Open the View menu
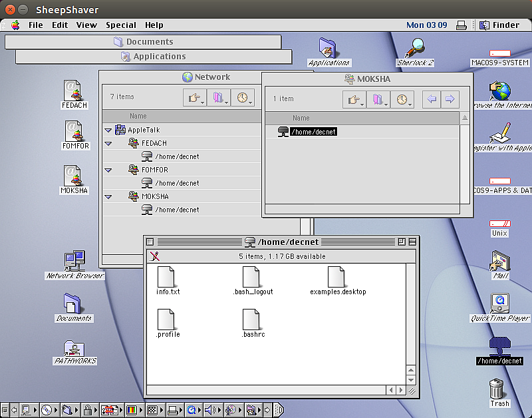532x418 pixels. tap(86, 25)
